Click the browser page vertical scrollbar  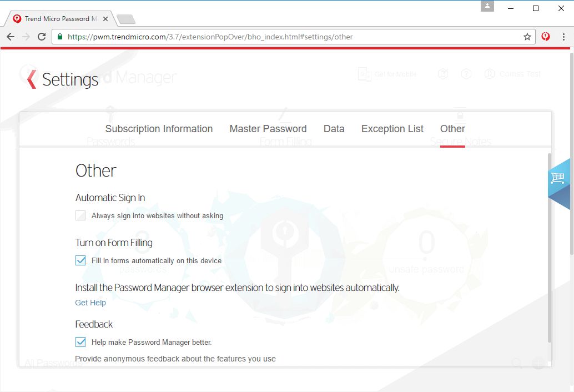point(571,154)
